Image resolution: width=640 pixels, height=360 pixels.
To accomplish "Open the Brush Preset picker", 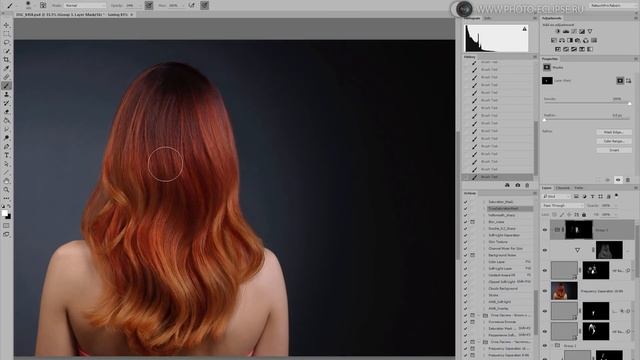I will click(x=28, y=5).
